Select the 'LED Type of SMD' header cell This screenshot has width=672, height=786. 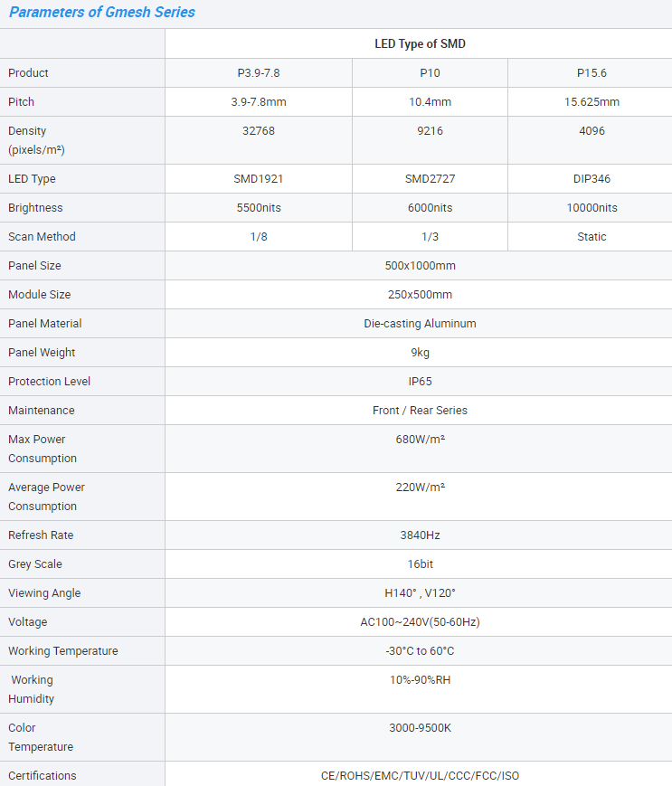click(420, 43)
